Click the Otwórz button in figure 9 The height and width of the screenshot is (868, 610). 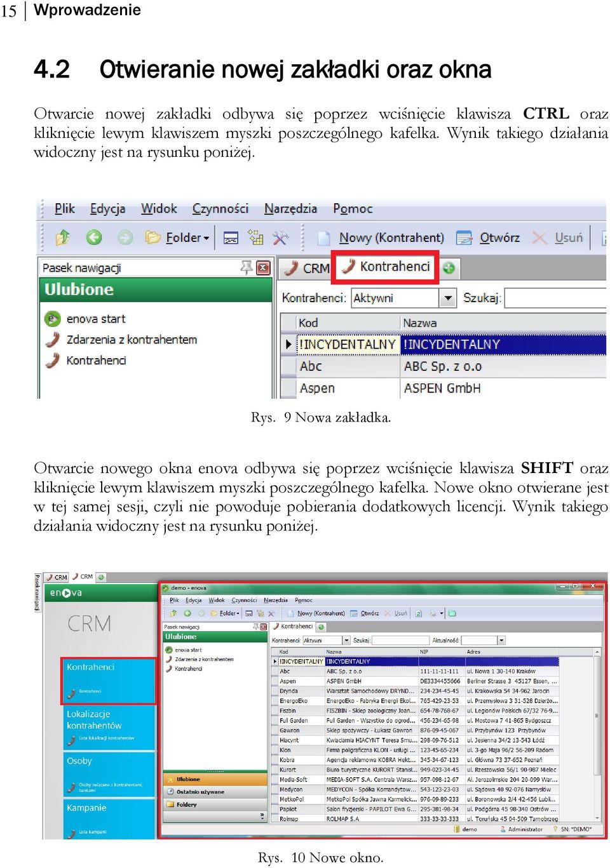pos(488,237)
